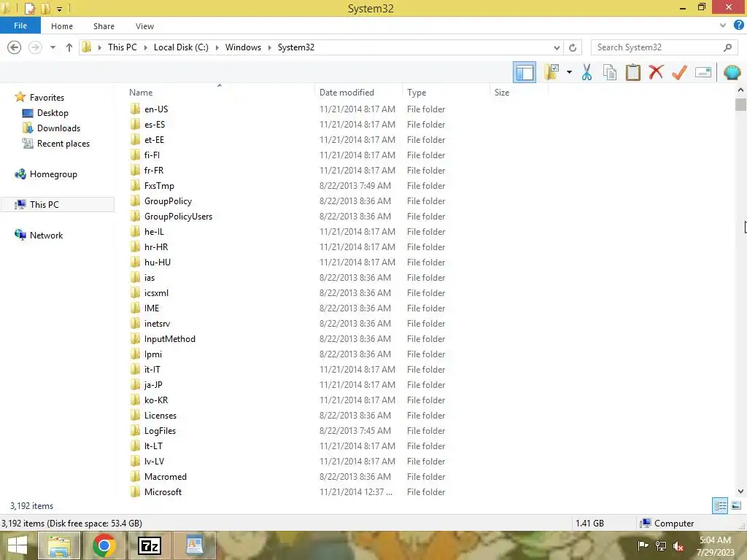Open the address bar history dropdown
The width and height of the screenshot is (747, 560).
(x=557, y=47)
